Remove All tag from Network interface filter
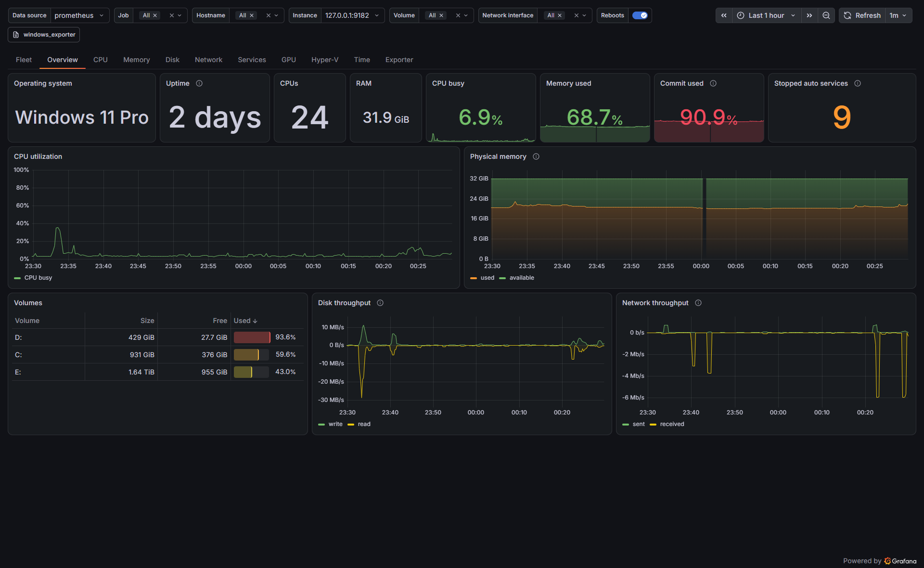924x568 pixels. [x=560, y=15]
